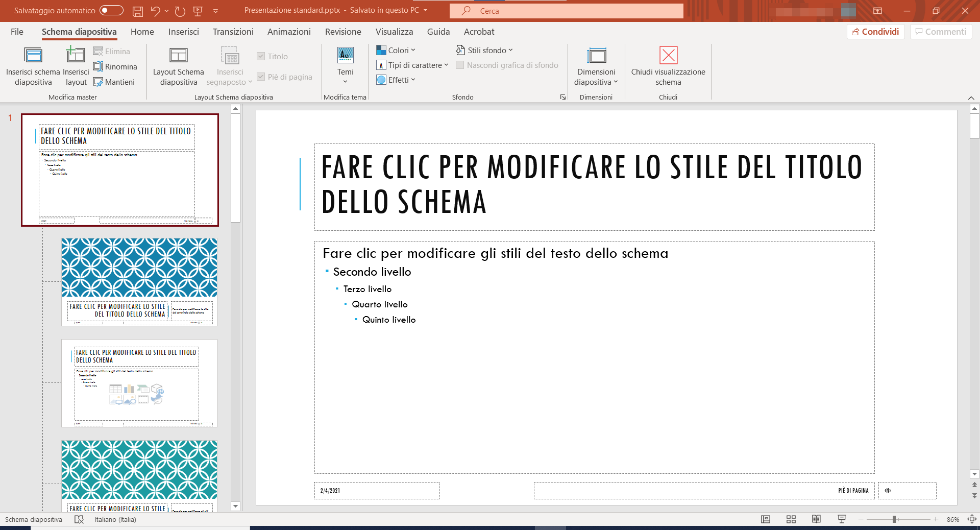
Task: Expand the Colori dropdown
Action: (396, 51)
